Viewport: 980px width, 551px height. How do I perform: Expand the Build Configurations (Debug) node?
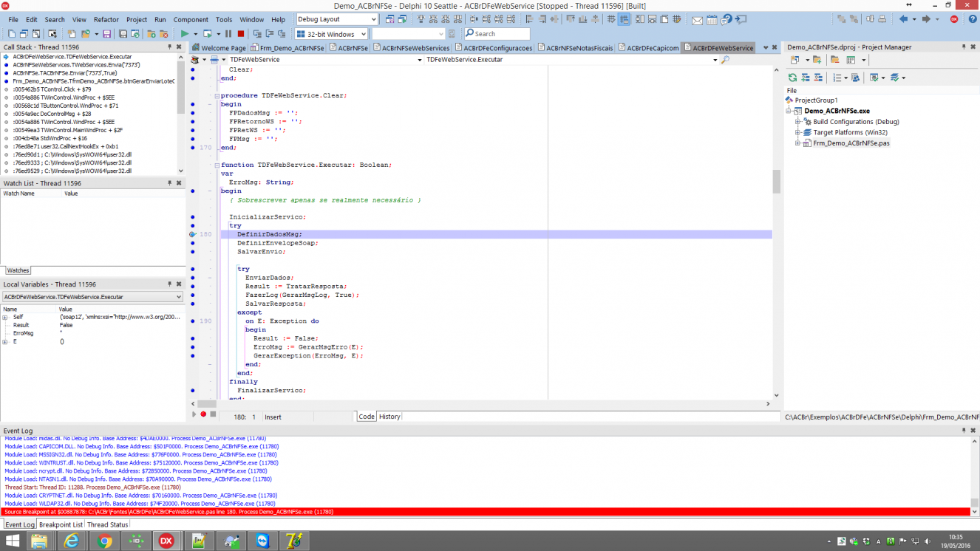(x=798, y=122)
